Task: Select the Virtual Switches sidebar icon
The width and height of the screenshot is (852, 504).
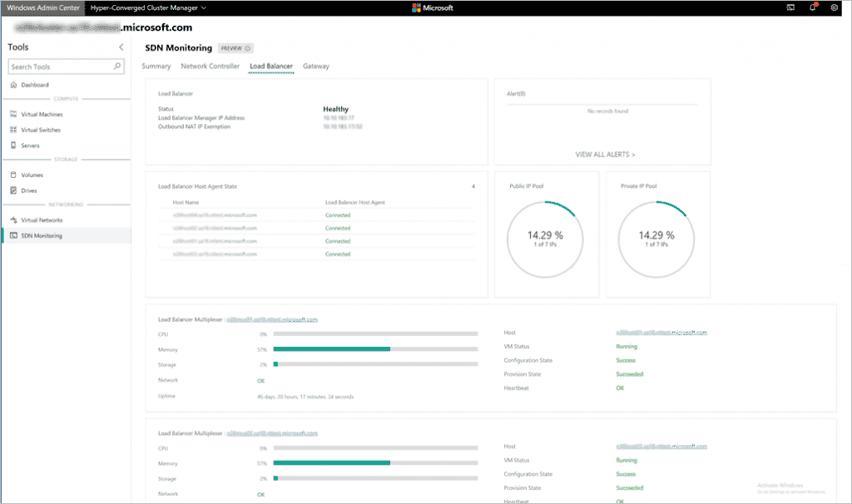Action: [13, 130]
